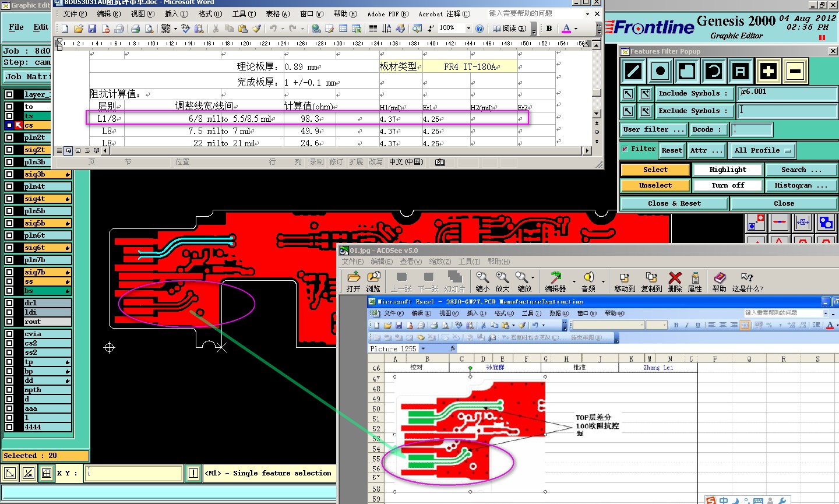
Task: Click the ACDSee Copy To (复制到) icon
Action: [651, 281]
